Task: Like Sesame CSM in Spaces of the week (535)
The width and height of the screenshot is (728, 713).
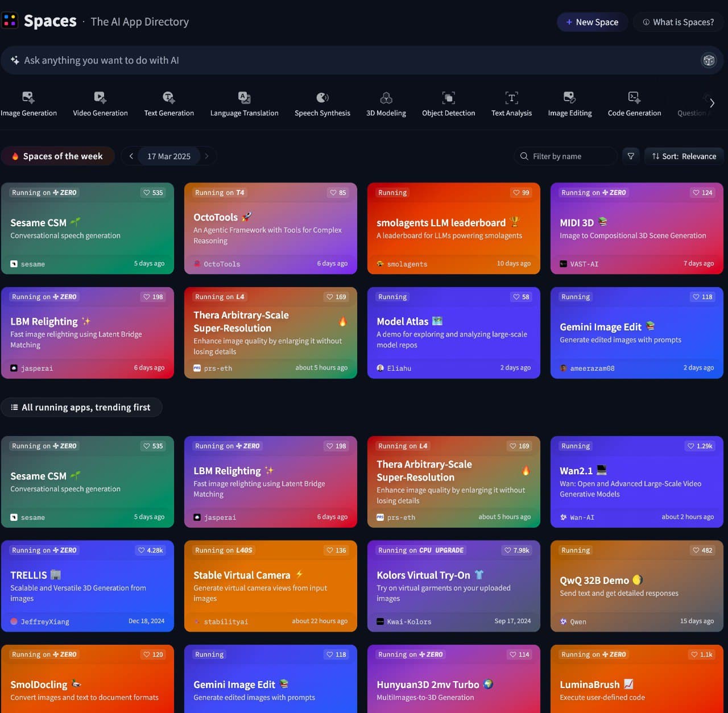Action: (x=153, y=193)
